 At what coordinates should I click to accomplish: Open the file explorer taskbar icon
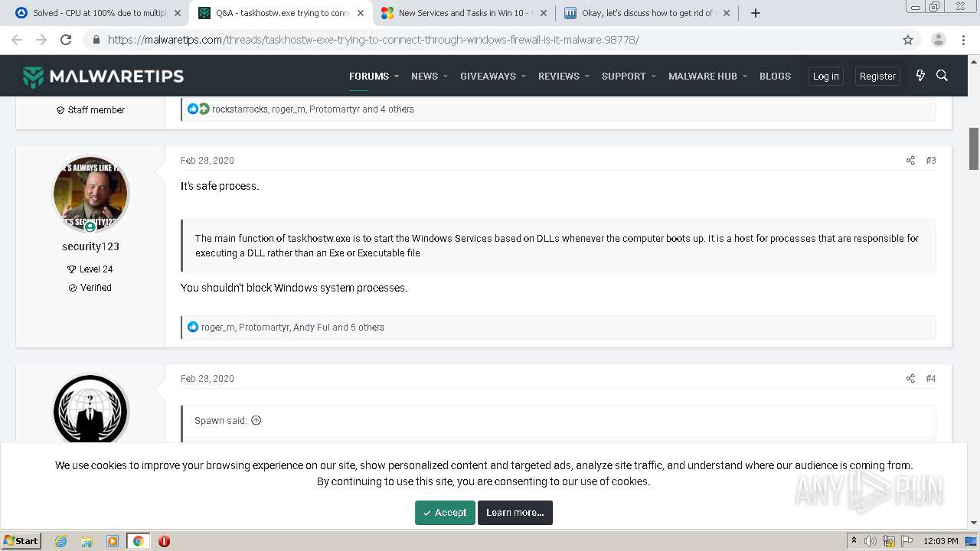[87, 541]
